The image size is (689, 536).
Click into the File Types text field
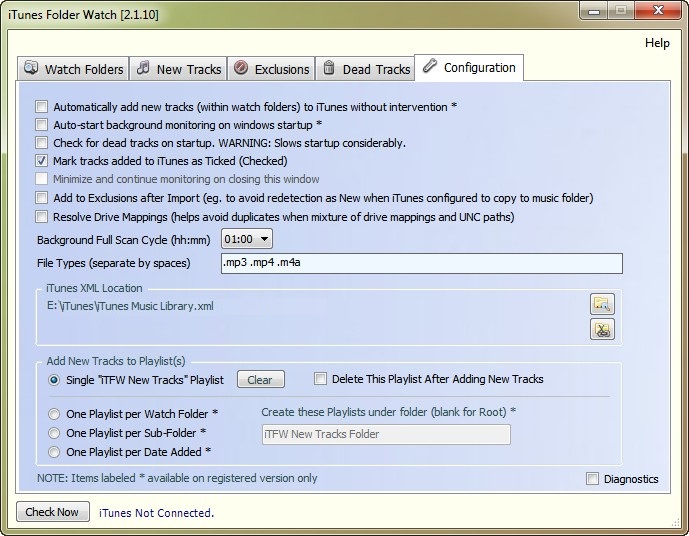422,263
